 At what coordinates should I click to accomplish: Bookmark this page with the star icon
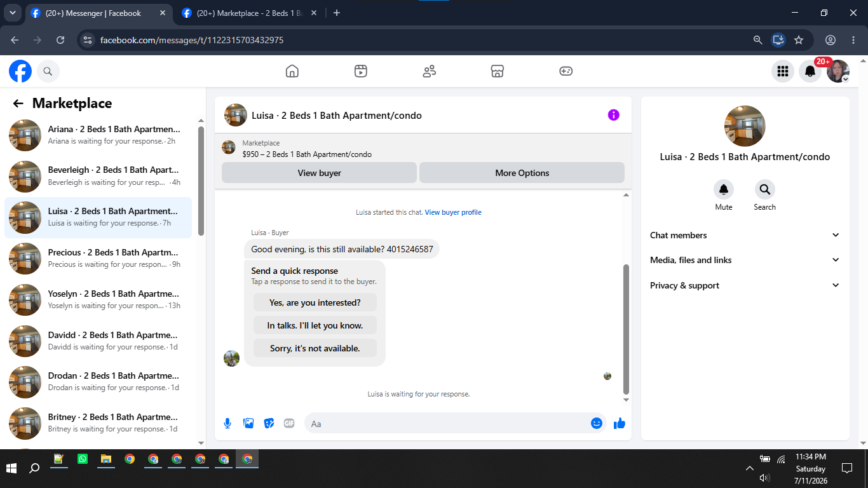click(x=799, y=40)
